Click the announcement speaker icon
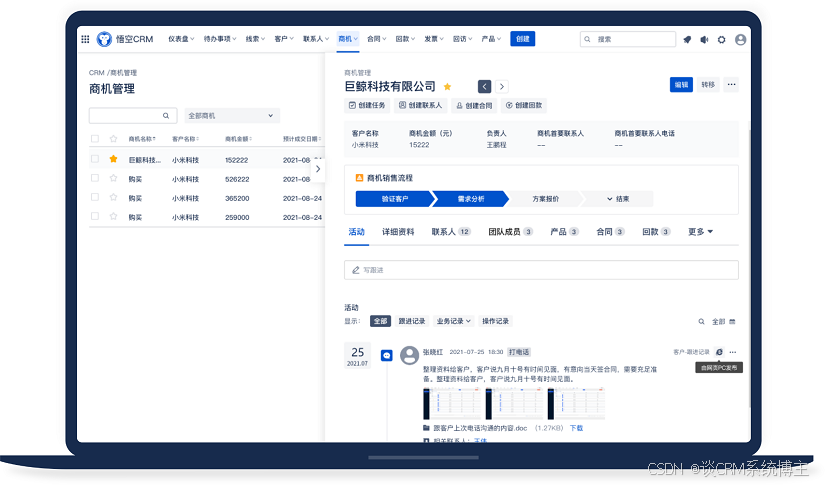Viewport: 825px width, 485px height. 705,39
